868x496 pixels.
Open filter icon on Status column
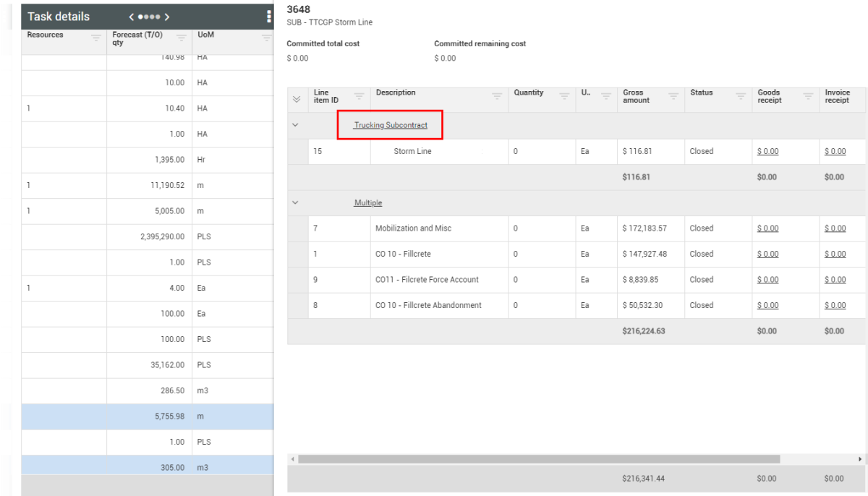click(741, 96)
